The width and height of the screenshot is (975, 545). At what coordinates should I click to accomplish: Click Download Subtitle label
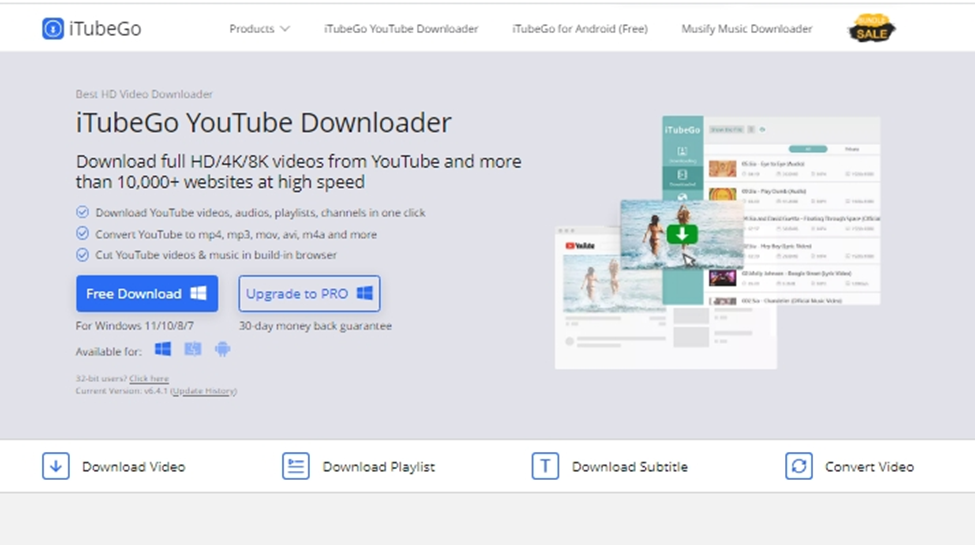tap(630, 467)
